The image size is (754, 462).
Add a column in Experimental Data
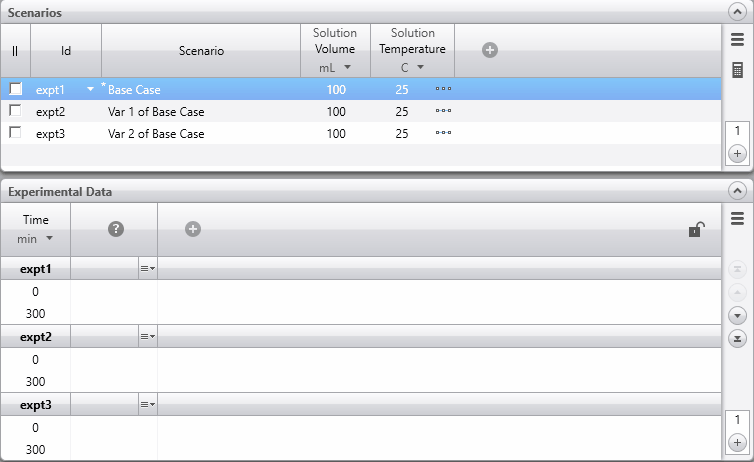[x=193, y=229]
